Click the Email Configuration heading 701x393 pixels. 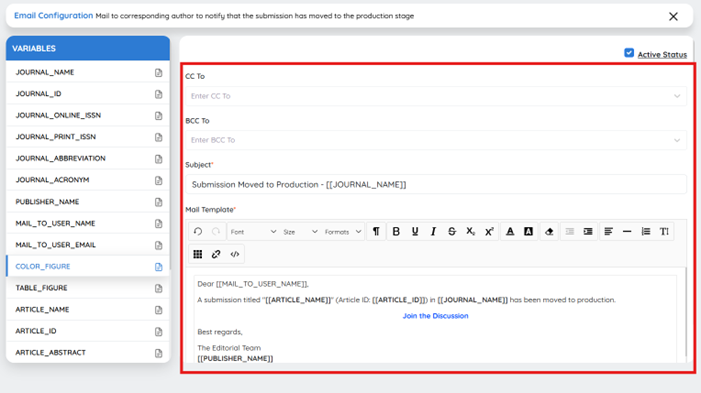click(x=54, y=16)
